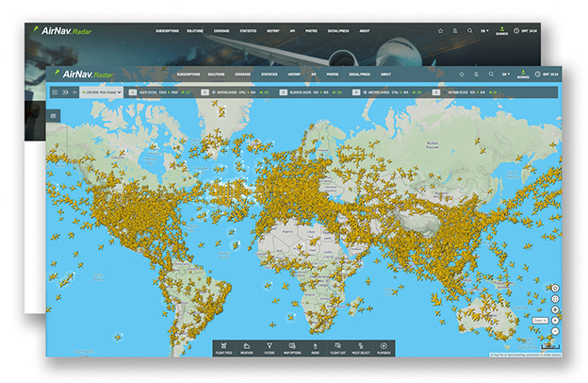Open Map Options in bottom toolbar
This screenshot has width=588, height=383.
[x=294, y=347]
